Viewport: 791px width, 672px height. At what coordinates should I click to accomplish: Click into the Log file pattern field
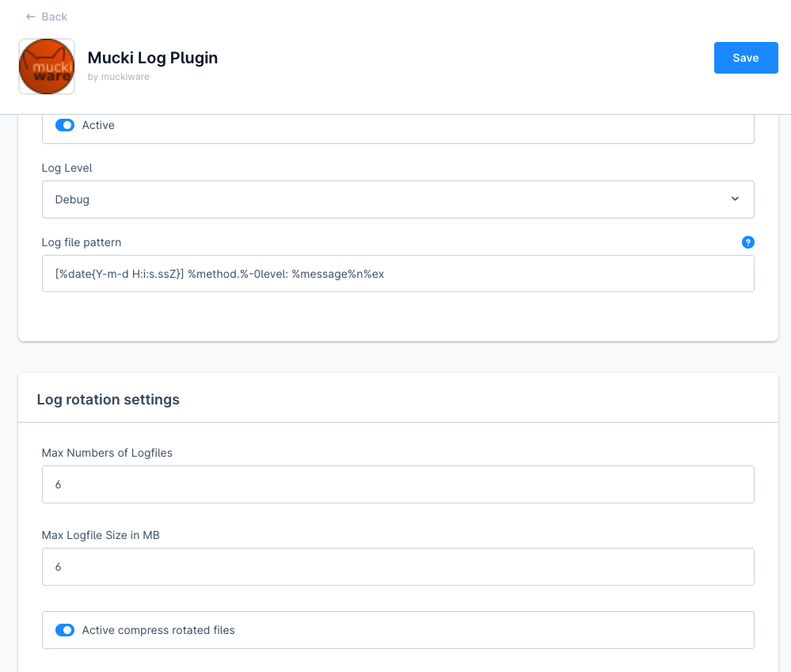point(397,274)
